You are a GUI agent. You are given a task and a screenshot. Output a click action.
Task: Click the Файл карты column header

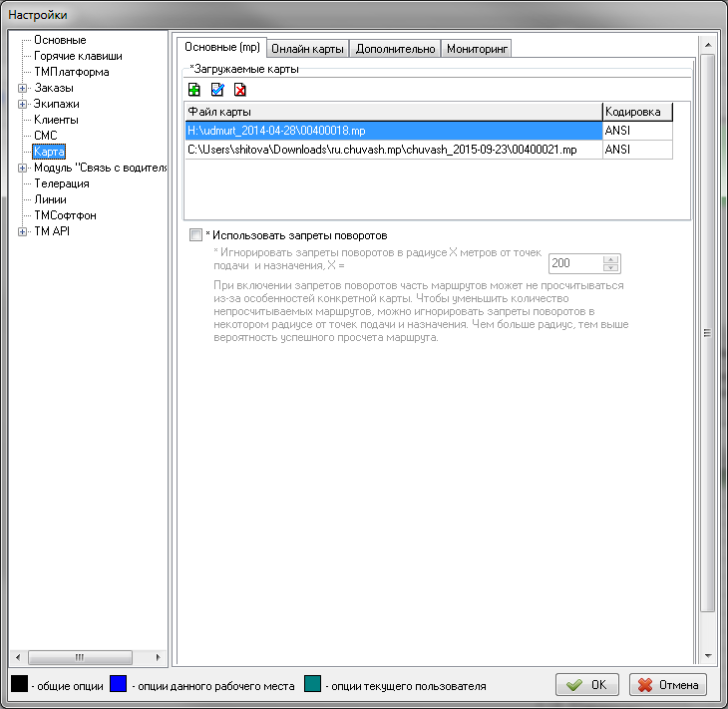(x=393, y=112)
